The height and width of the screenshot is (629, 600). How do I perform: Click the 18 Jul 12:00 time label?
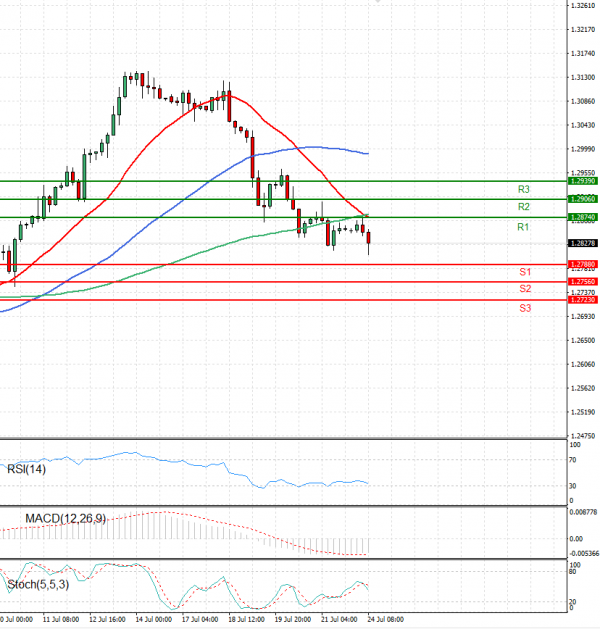pos(246,619)
